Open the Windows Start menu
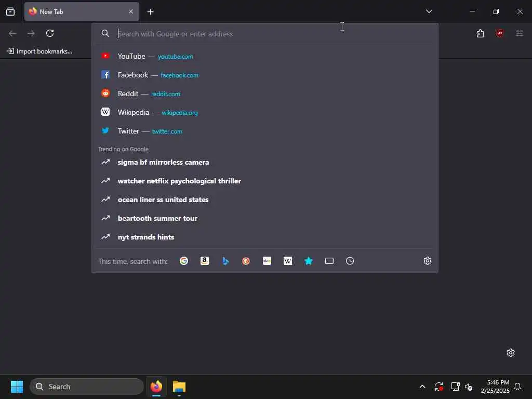Screen dimensions: 532x399 [x=17, y=387]
